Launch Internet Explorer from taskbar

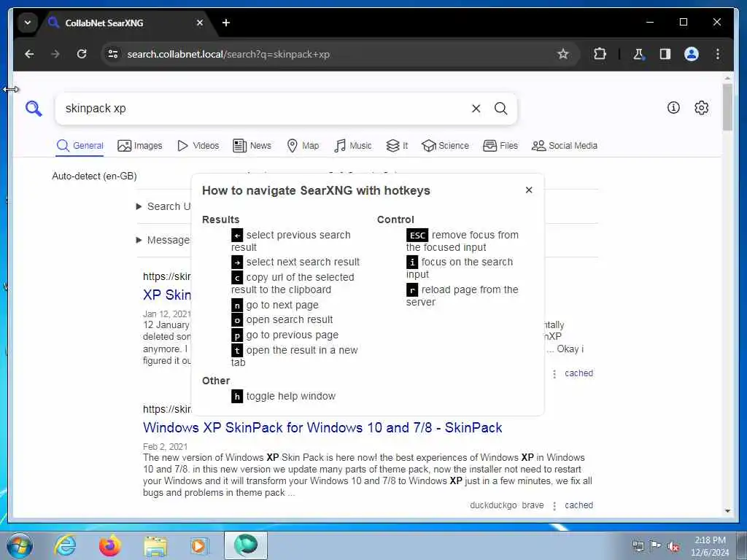click(x=64, y=545)
